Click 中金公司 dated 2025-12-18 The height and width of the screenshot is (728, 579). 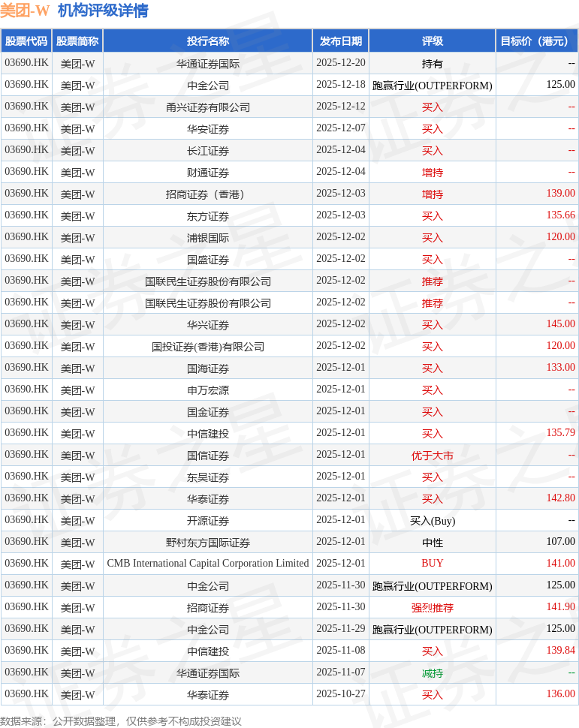[208, 86]
